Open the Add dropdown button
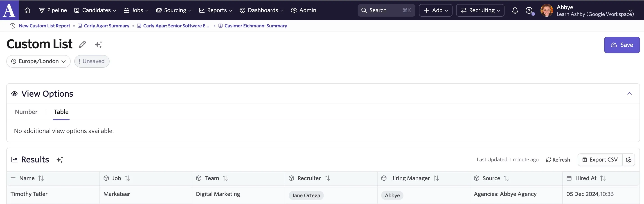Screen dimensions: 644x204 pos(435,10)
